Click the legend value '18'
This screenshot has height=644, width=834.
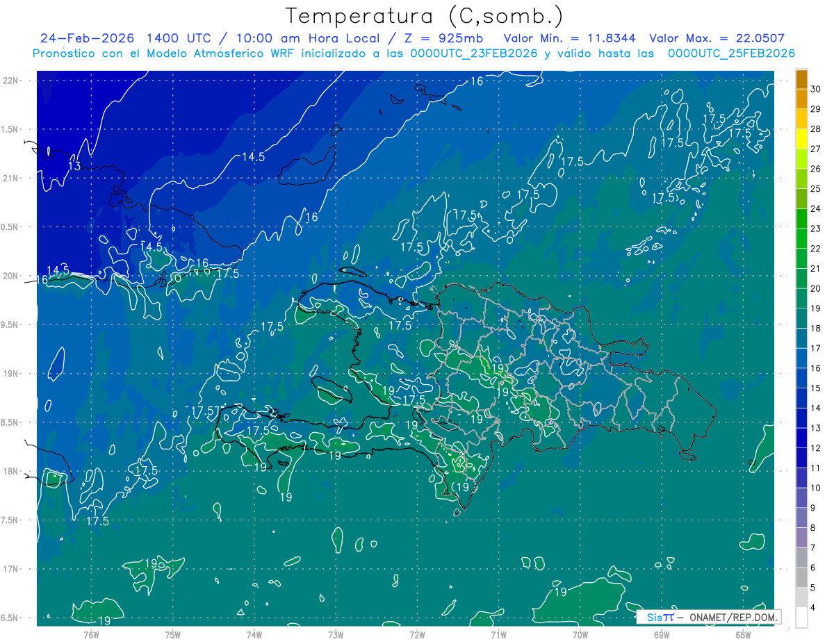pos(816,328)
